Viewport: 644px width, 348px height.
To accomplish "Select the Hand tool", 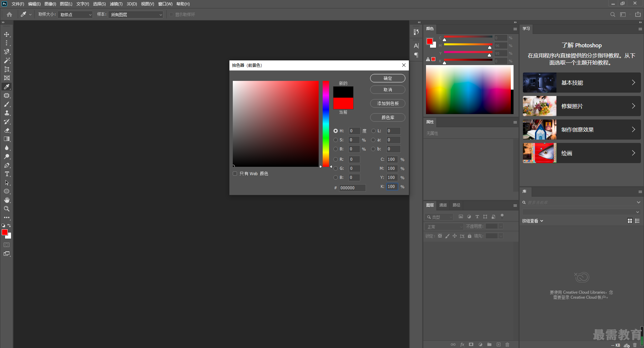I will pyautogui.click(x=7, y=200).
